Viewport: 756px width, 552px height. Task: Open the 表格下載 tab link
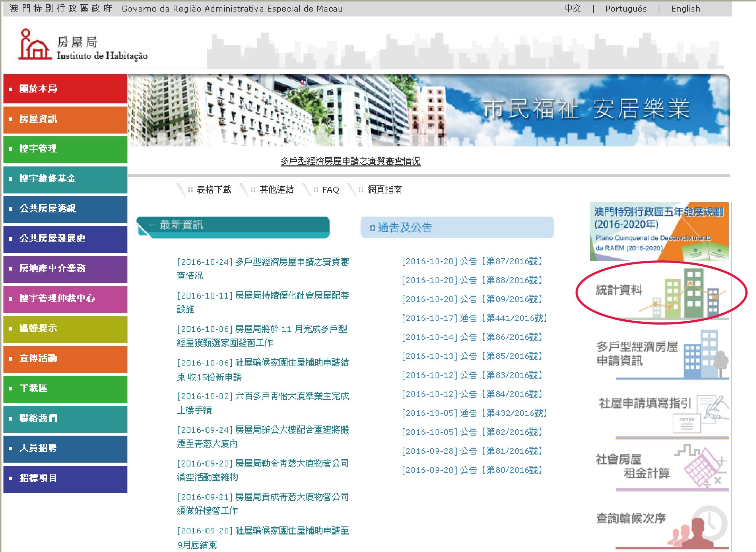pos(214,190)
